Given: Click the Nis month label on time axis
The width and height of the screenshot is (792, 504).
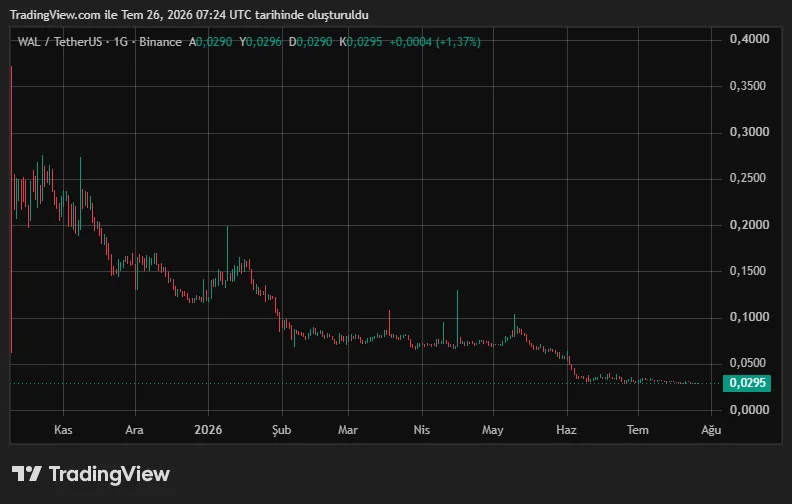Looking at the screenshot, I should [422, 430].
